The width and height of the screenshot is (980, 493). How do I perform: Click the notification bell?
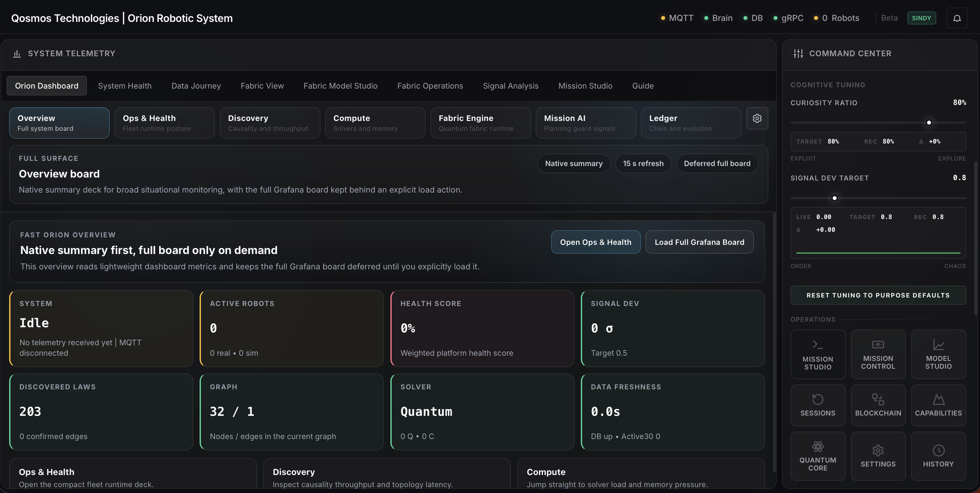point(957,18)
